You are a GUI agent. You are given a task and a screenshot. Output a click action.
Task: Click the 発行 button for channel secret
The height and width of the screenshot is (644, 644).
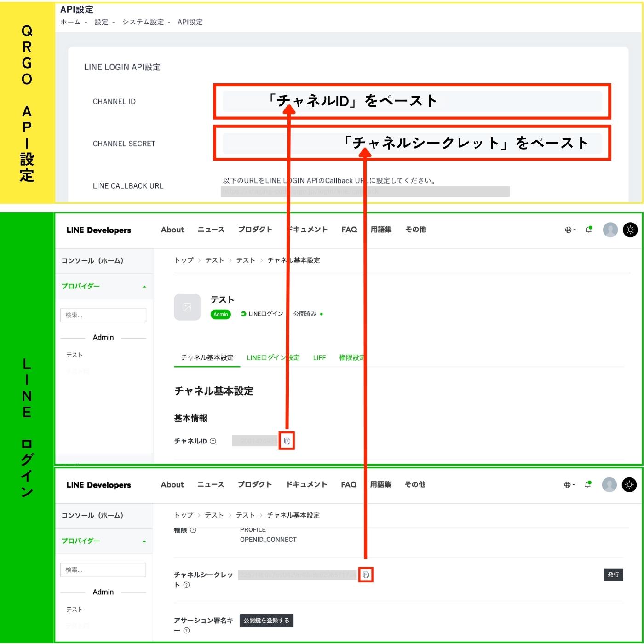613,575
